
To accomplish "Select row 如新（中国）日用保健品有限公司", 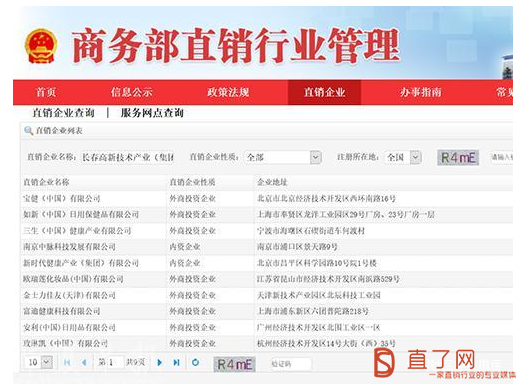I will click(267, 215).
